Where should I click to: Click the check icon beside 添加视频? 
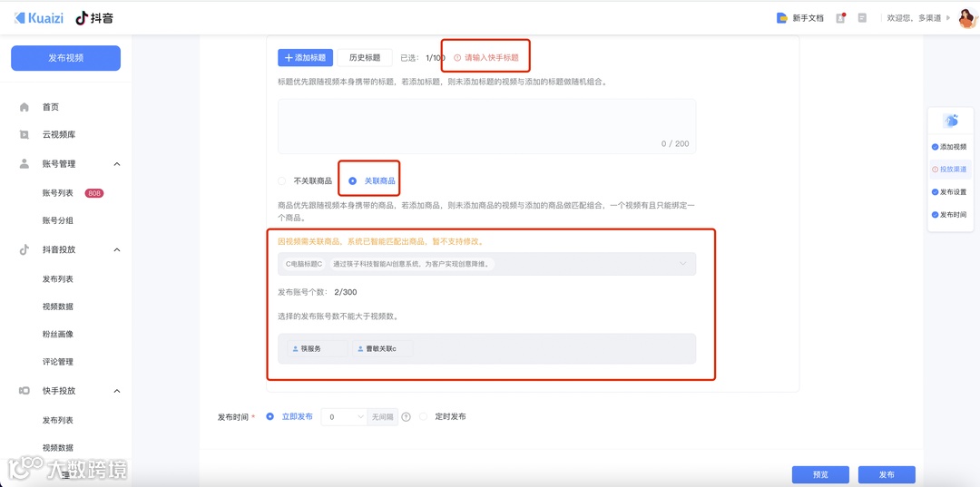pyautogui.click(x=935, y=147)
